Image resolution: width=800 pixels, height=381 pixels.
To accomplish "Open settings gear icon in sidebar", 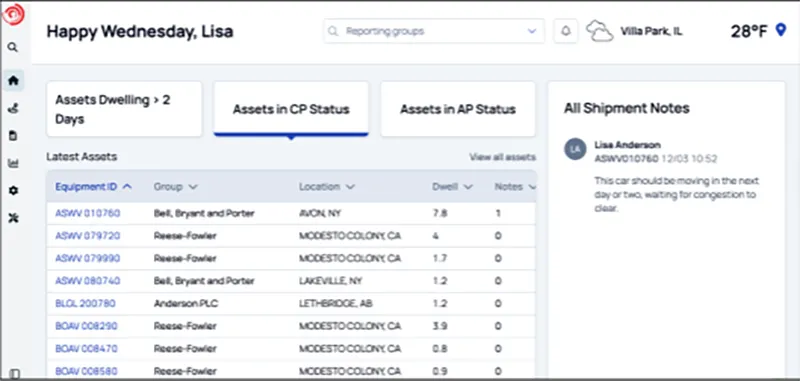I will [13, 191].
